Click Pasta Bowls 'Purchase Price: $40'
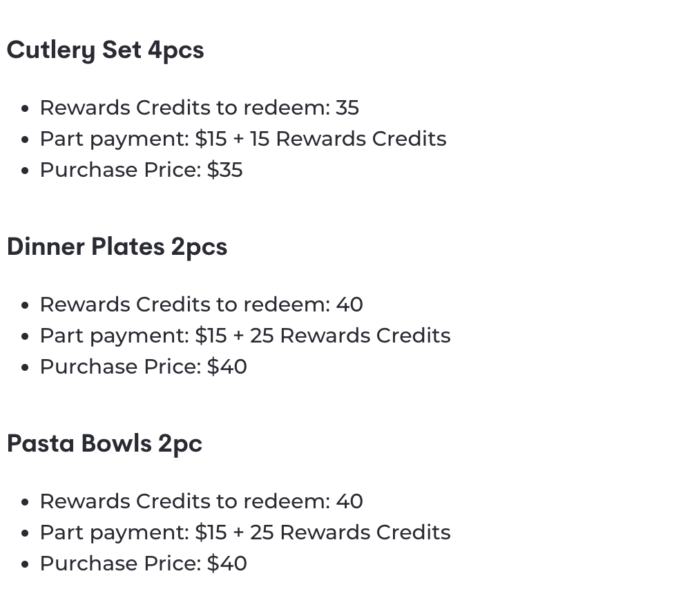The height and width of the screenshot is (616, 681). click(144, 563)
